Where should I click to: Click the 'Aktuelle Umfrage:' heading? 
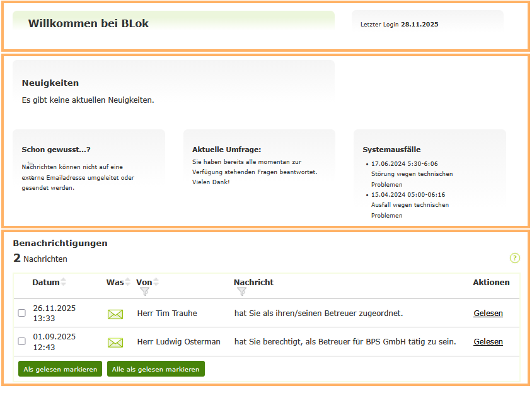[226, 150]
